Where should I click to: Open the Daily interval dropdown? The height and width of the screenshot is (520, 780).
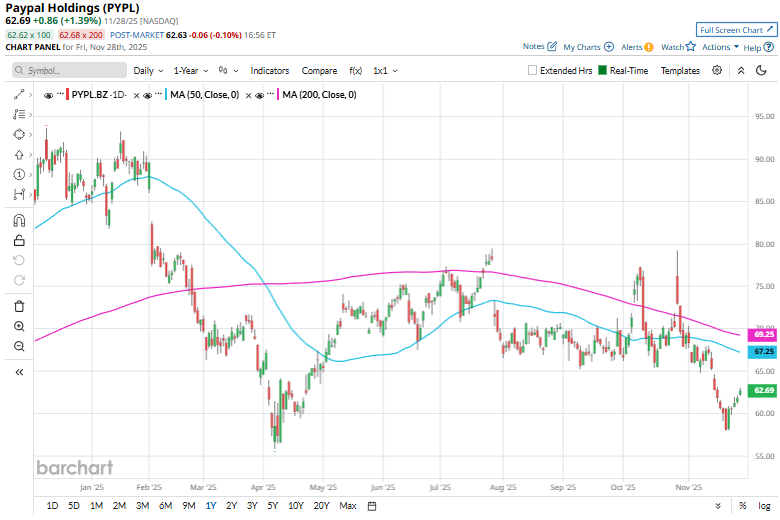pos(147,71)
